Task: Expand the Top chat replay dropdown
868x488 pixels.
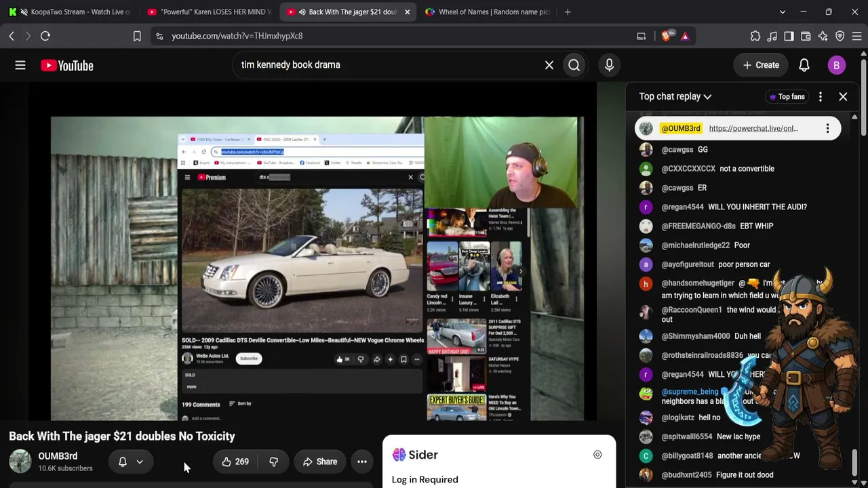Action: click(675, 97)
